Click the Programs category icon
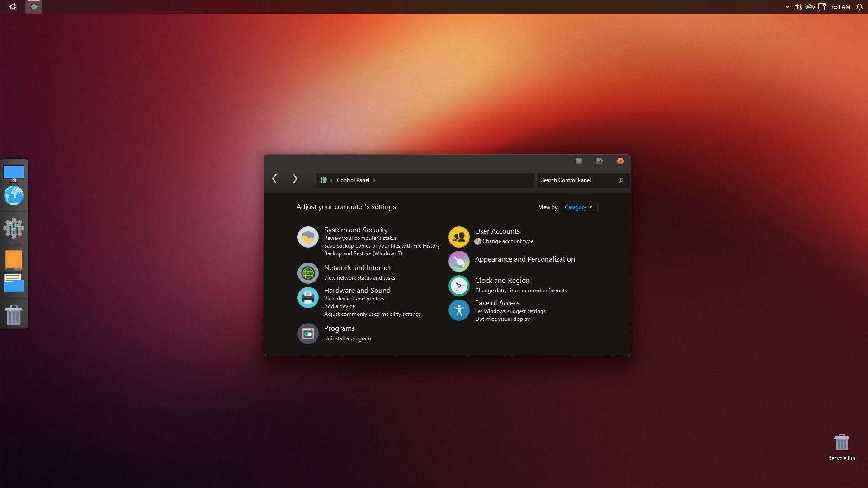The height and width of the screenshot is (488, 868). (x=308, y=333)
